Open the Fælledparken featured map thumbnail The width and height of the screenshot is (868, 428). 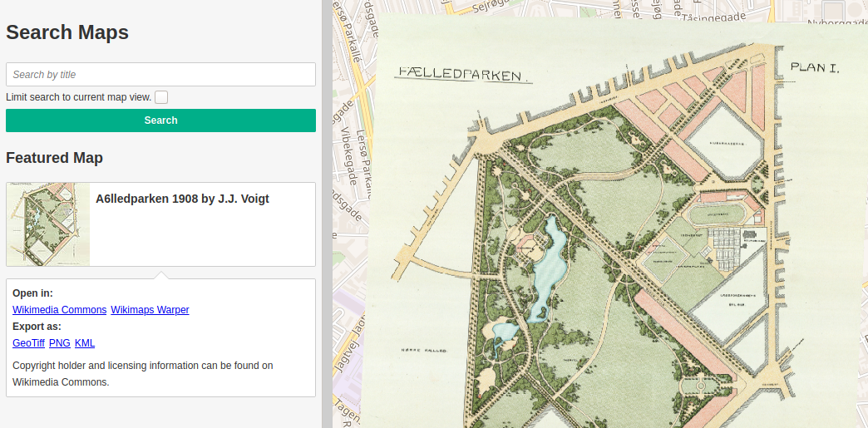(x=48, y=224)
